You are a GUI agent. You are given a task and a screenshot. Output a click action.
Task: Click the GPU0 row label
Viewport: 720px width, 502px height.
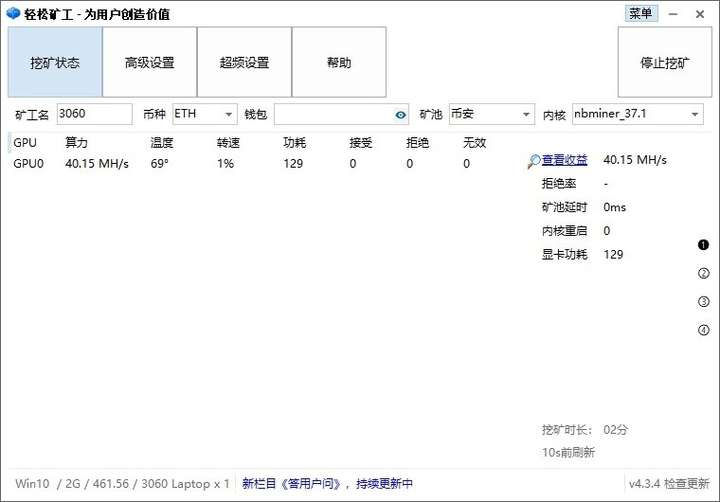(x=28, y=164)
